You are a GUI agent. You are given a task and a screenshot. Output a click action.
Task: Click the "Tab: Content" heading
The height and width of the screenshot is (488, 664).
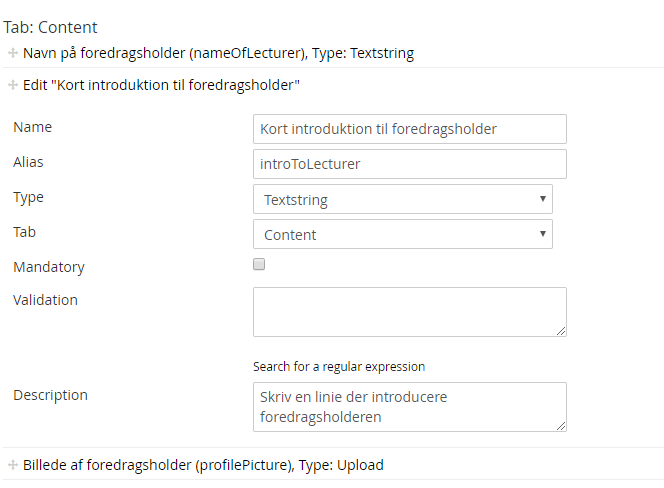point(51,28)
